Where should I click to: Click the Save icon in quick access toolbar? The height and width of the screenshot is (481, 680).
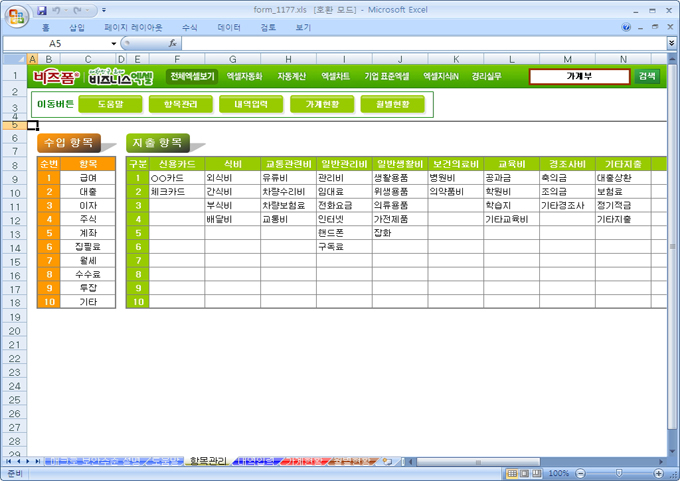click(42, 10)
